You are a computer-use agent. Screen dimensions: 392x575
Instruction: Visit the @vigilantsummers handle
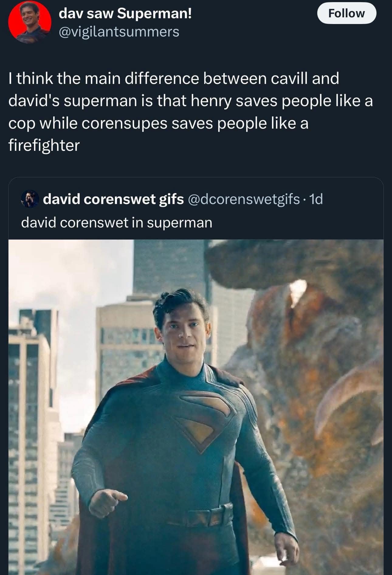coord(119,32)
